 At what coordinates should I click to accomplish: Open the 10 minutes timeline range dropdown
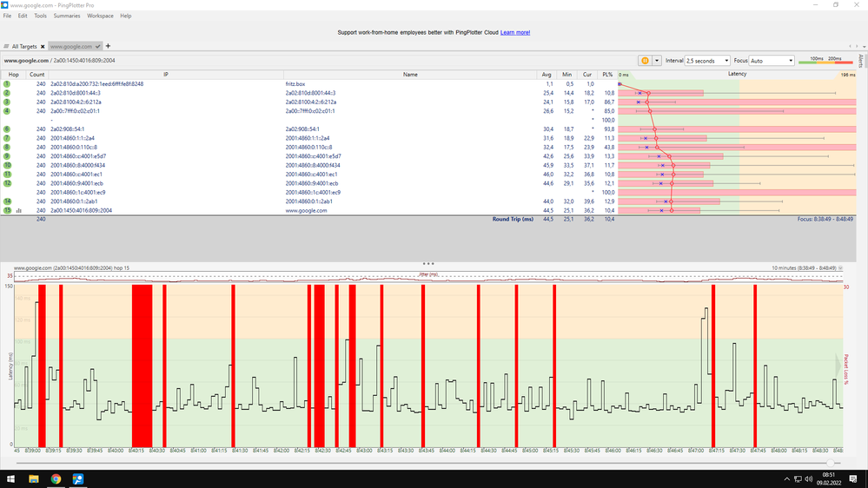tap(840, 267)
